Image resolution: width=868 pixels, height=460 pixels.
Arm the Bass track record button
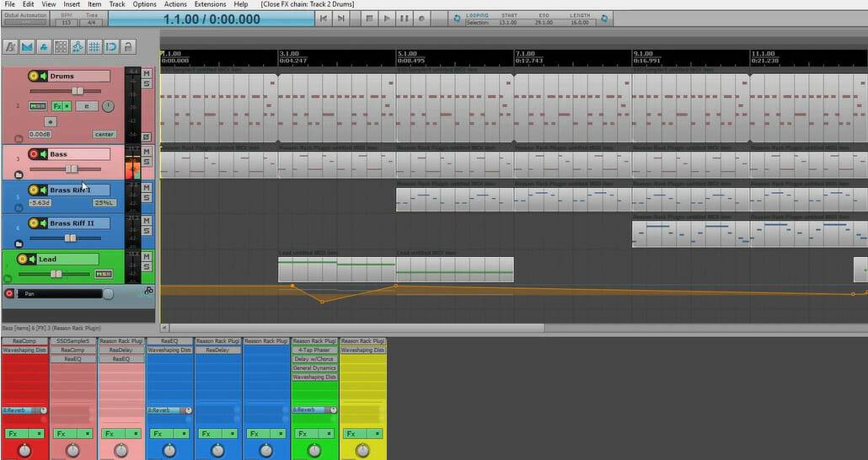tap(35, 154)
